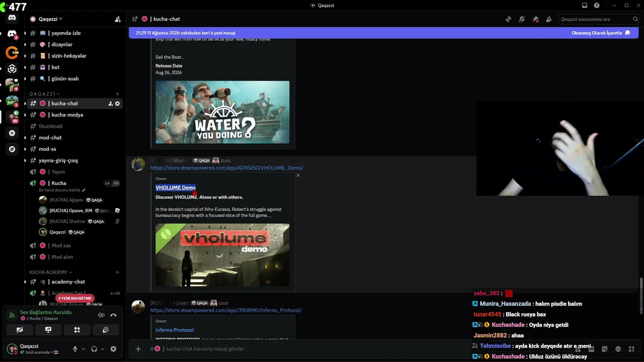Toggle microphone mute in user panel
This screenshot has height=362, width=644.
75,349
